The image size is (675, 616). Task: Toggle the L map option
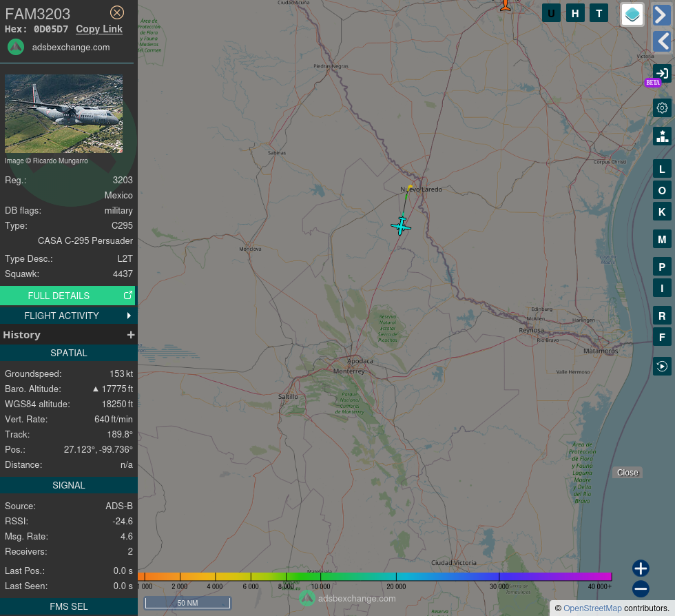(x=662, y=169)
